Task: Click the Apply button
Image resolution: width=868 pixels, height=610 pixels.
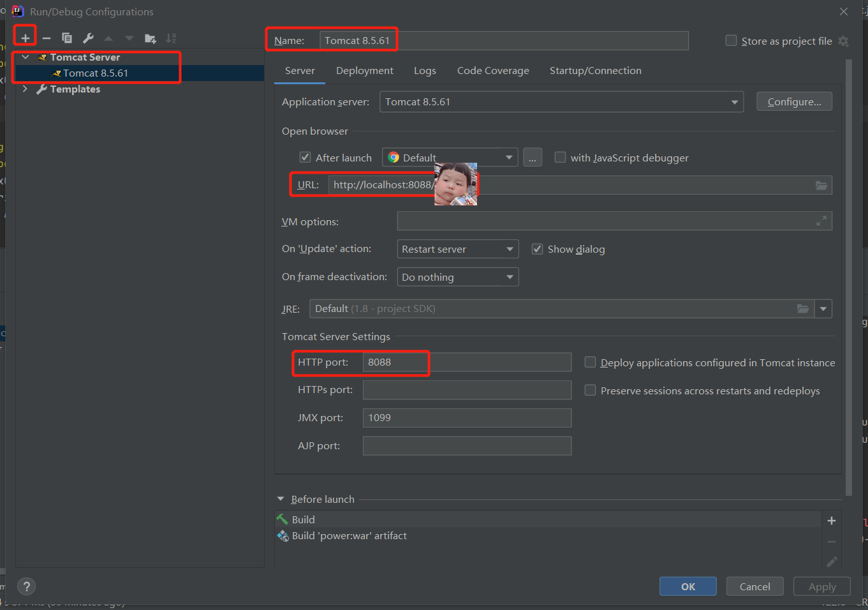Action: [x=822, y=586]
